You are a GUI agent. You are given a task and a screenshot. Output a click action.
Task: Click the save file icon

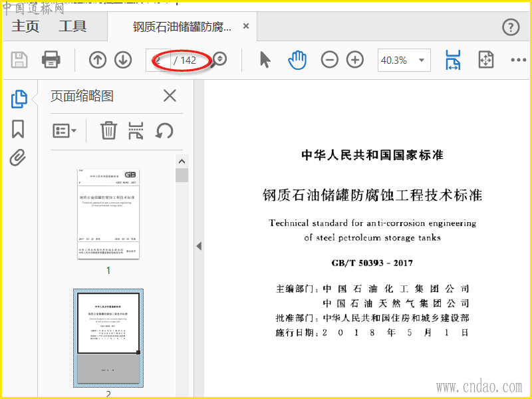19,60
